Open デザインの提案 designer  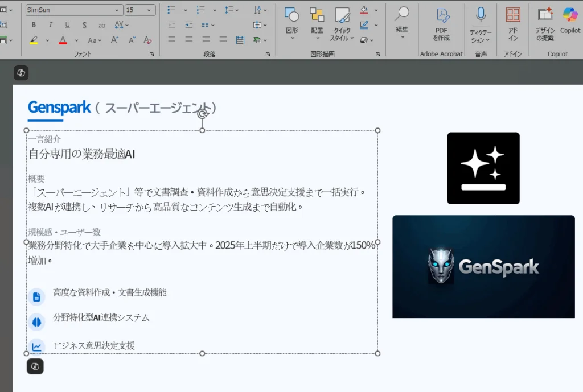pos(545,24)
